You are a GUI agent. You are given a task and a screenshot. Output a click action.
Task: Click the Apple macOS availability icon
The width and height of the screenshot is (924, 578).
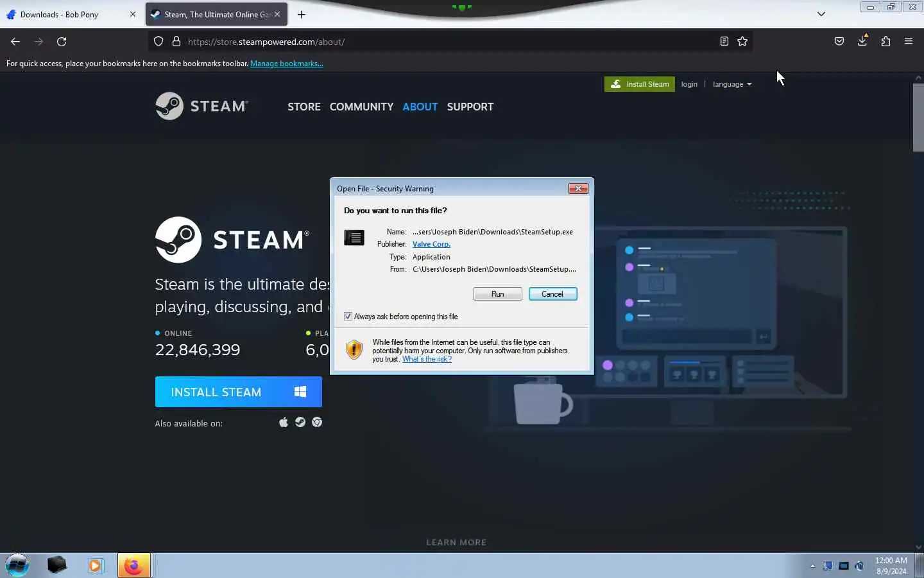click(284, 422)
